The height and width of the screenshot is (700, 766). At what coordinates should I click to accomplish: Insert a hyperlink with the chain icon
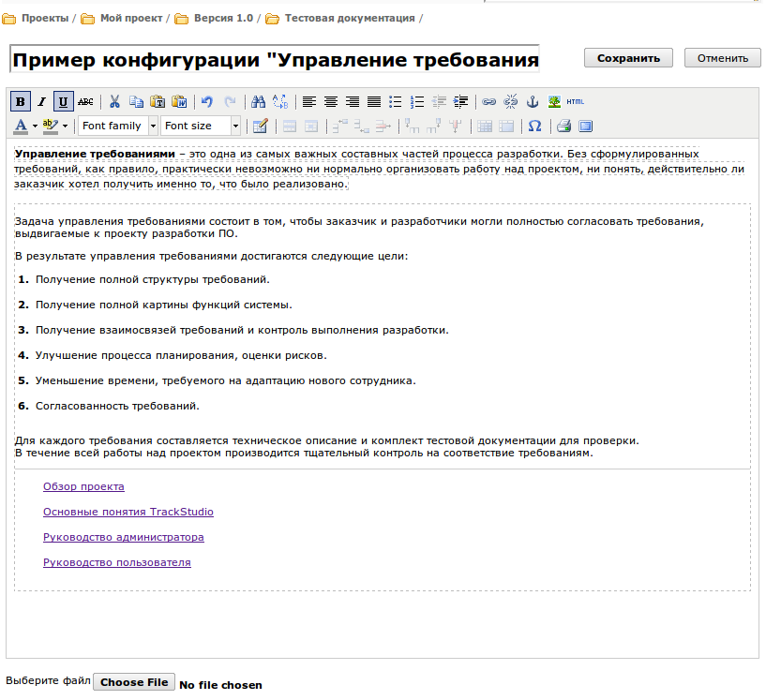(x=489, y=101)
